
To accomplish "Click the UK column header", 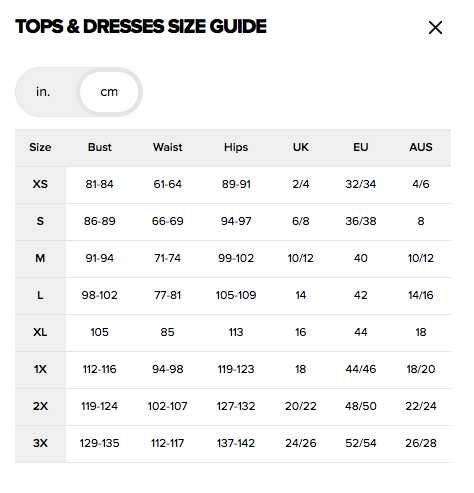I will tap(300, 147).
